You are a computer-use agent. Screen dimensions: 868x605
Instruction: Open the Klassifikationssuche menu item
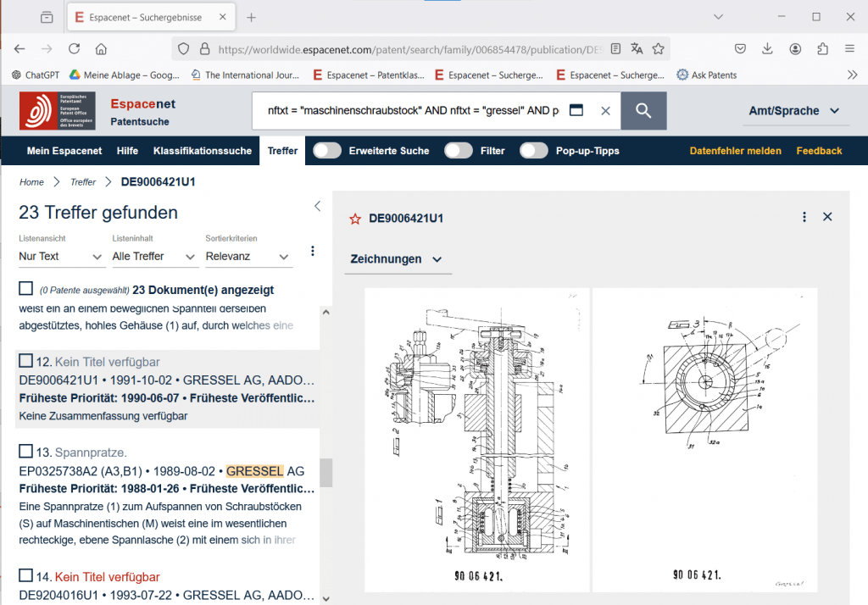(202, 151)
